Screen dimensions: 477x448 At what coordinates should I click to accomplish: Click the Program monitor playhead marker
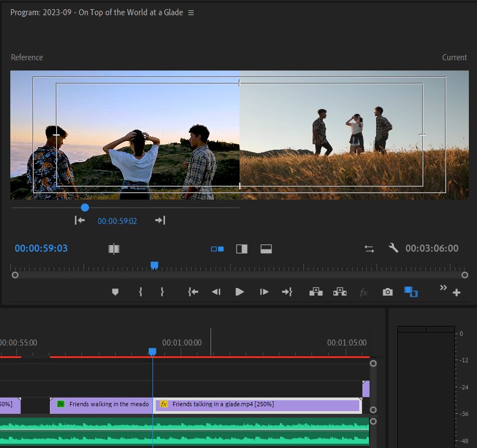pos(155,266)
